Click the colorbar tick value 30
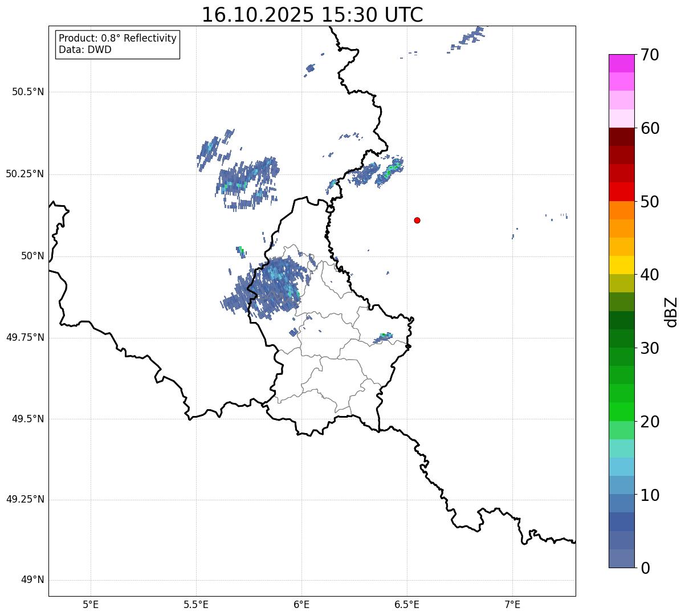 point(650,348)
